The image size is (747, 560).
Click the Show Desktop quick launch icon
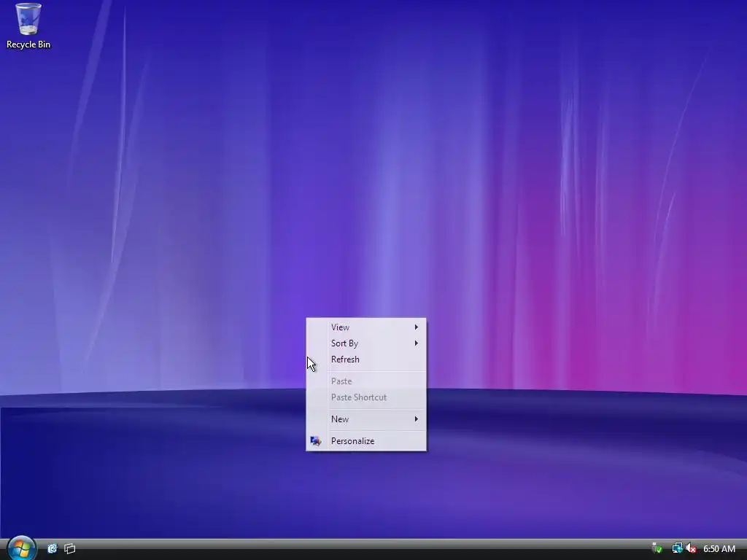coord(69,548)
